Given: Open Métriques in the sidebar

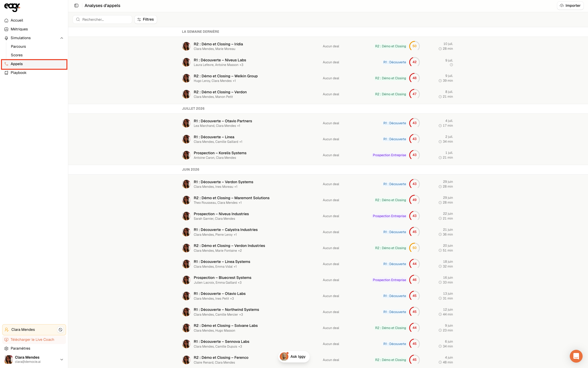Looking at the screenshot, I should tap(34, 29).
